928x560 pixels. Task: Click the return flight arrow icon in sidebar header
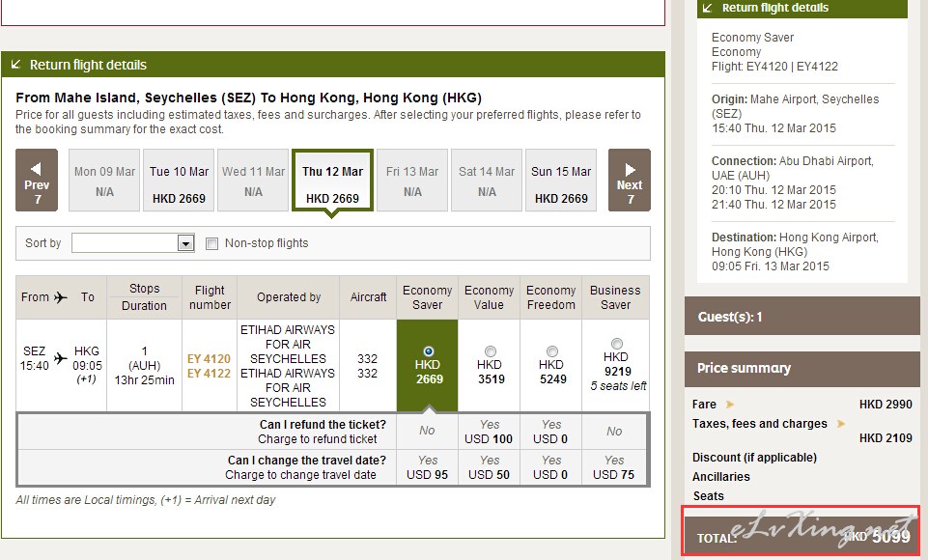tap(707, 8)
